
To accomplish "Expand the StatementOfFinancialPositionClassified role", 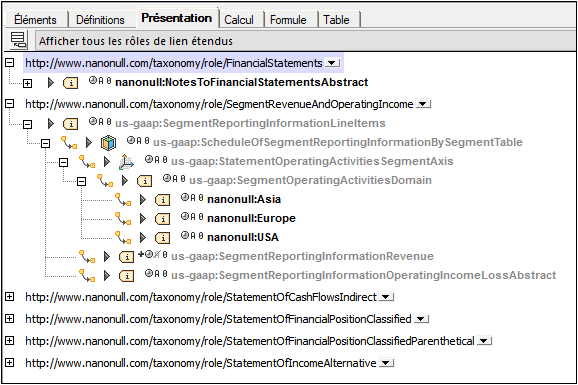I will [x=10, y=319].
